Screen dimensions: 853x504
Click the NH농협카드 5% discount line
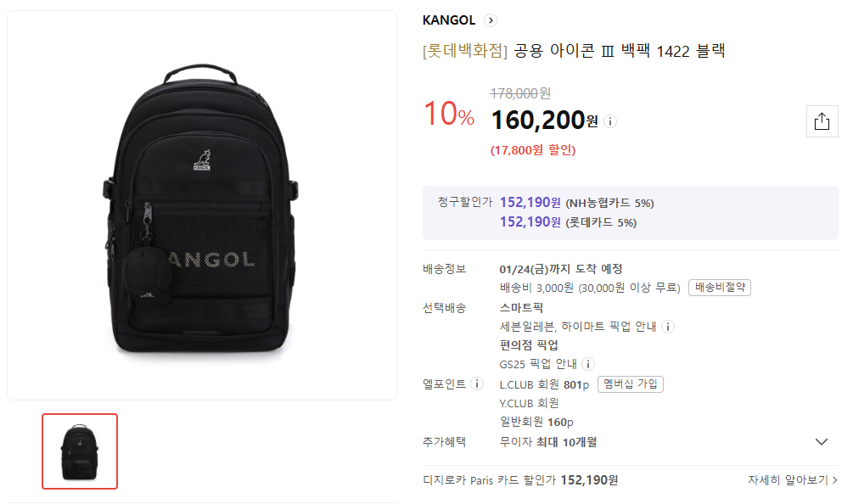click(576, 203)
